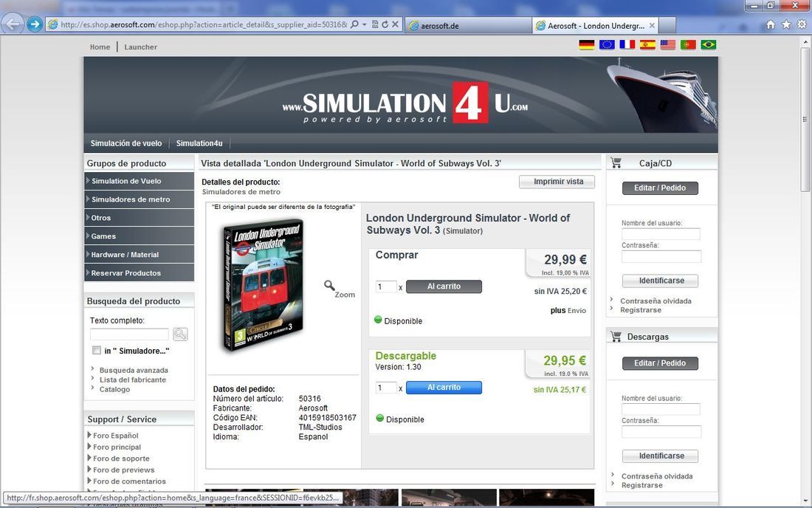Expand Reservar Productos group
The image size is (812, 508).
click(139, 273)
